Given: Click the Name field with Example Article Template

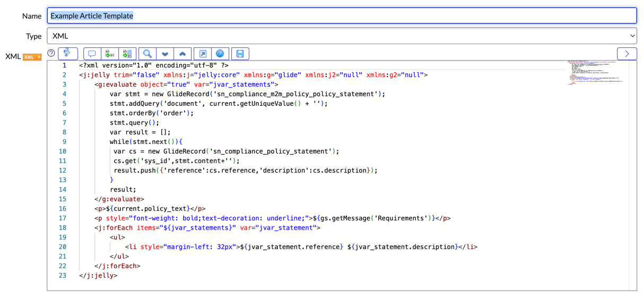Looking at the screenshot, I should point(342,16).
